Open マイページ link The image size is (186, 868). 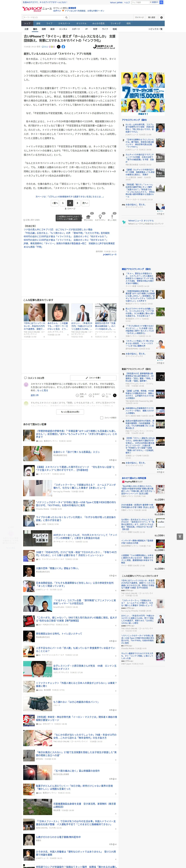139,17
